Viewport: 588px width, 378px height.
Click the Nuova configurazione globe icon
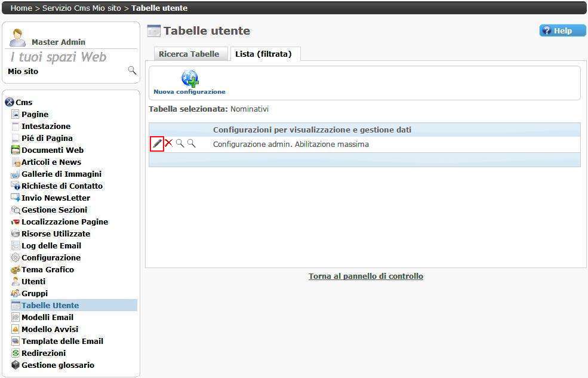click(190, 79)
